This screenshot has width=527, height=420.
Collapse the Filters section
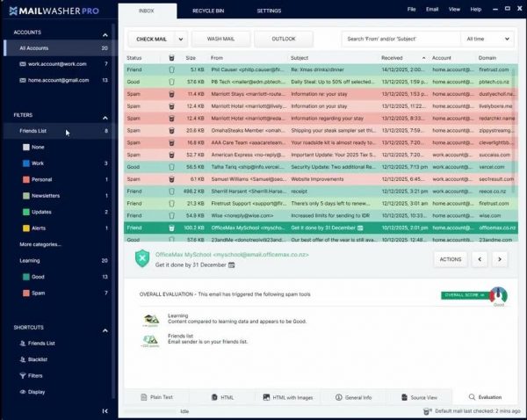coord(105,118)
